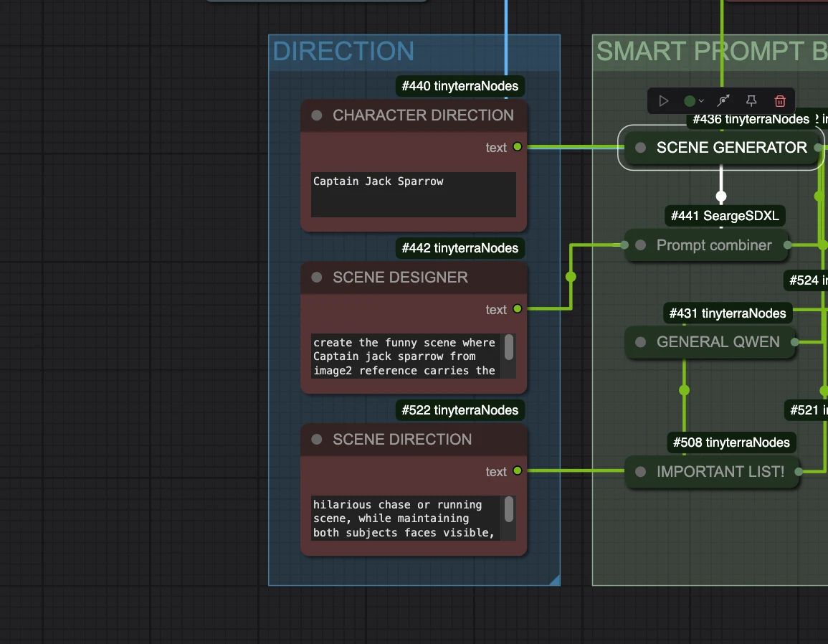
Task: Expand the collapsed IMPORTANT LIST! node
Action: (x=640, y=472)
